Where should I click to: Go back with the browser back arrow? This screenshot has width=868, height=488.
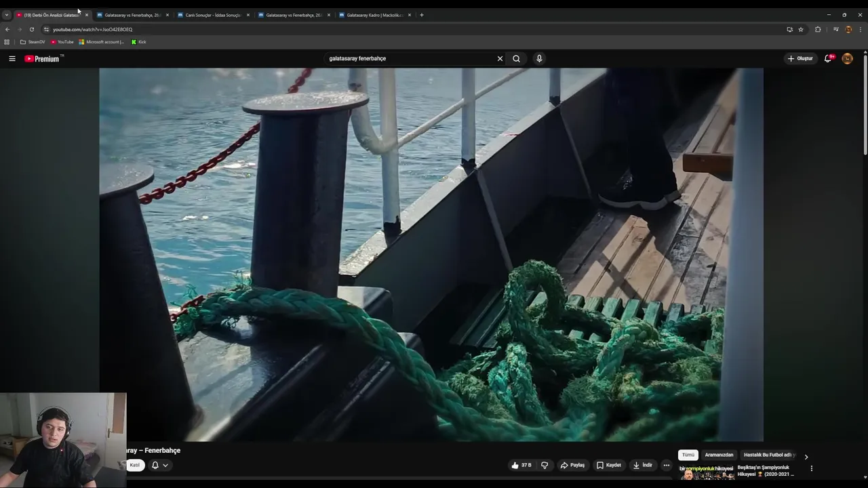coord(7,29)
